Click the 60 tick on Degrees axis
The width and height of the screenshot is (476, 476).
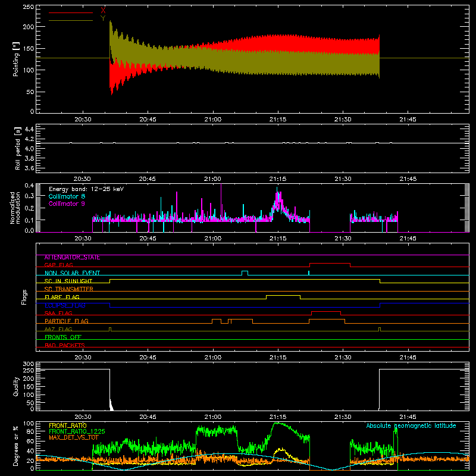[30, 441]
